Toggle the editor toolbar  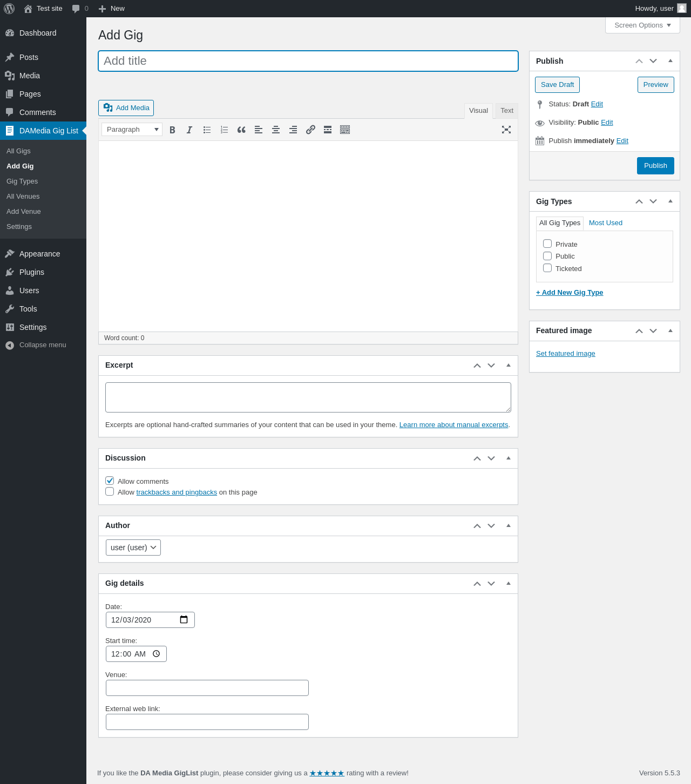pos(345,130)
